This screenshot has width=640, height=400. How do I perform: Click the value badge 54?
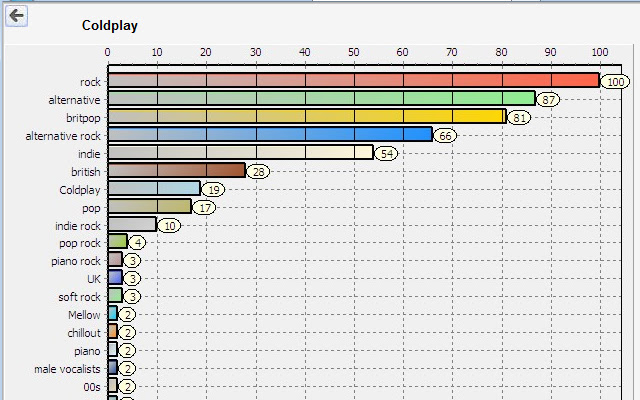386,154
